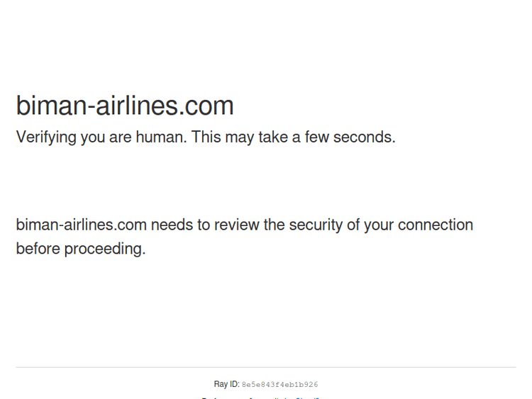This screenshot has width=532, height=399.
Task: Click the word "Verifying" in the subtitle
Action: tap(46, 137)
